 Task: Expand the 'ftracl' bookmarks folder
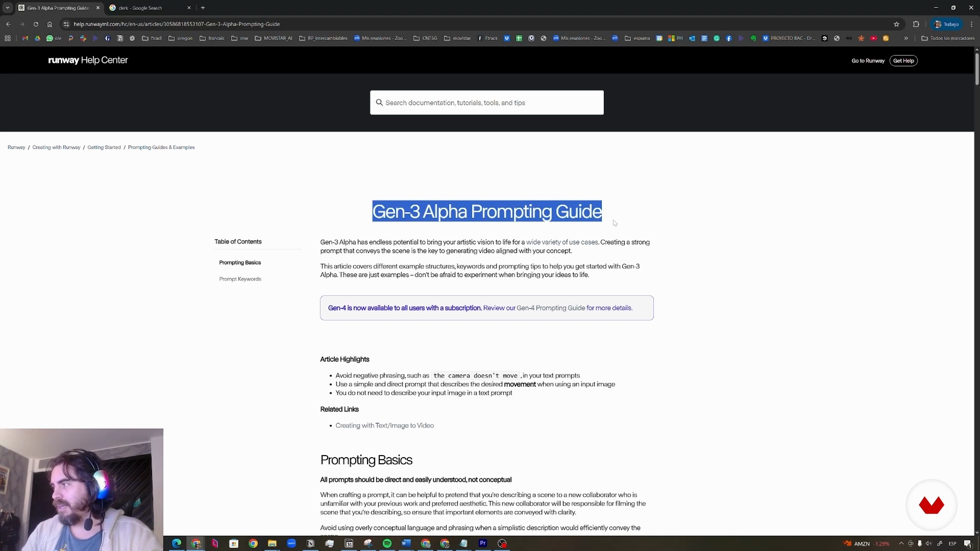tap(152, 38)
